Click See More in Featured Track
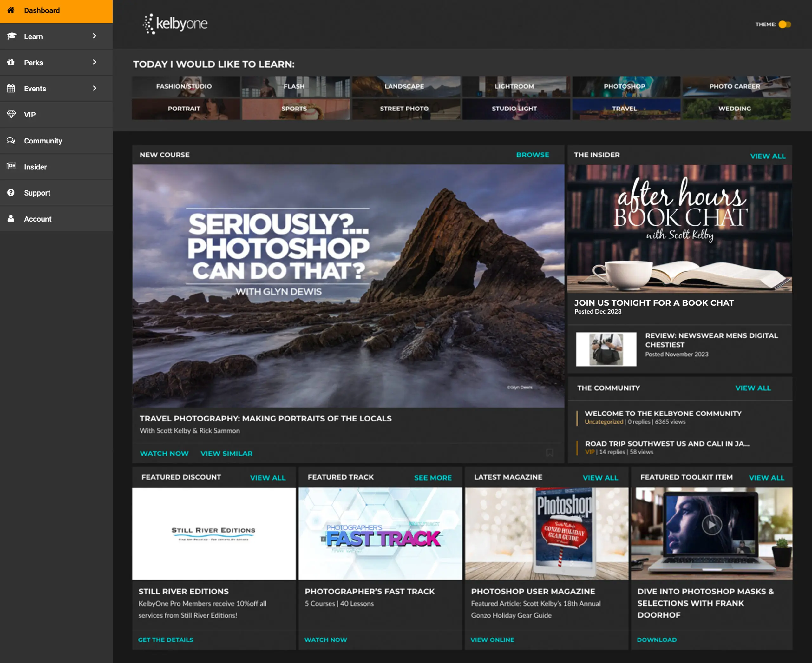 [433, 478]
